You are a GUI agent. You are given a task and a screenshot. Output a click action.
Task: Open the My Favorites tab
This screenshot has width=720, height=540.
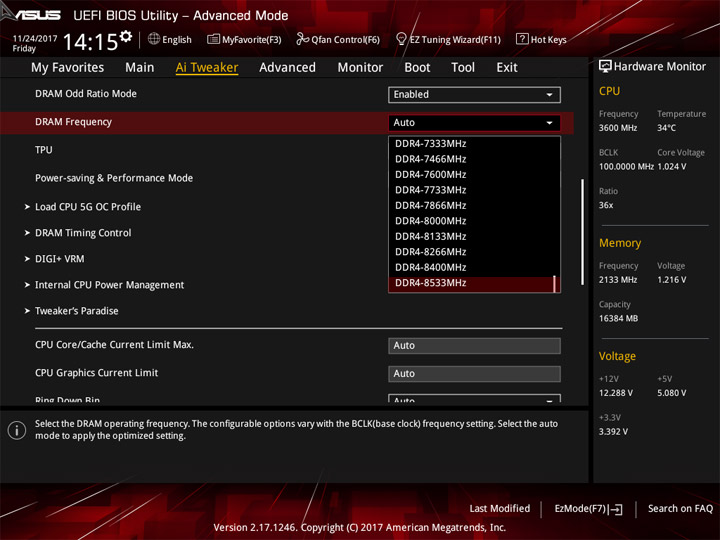coord(68,68)
